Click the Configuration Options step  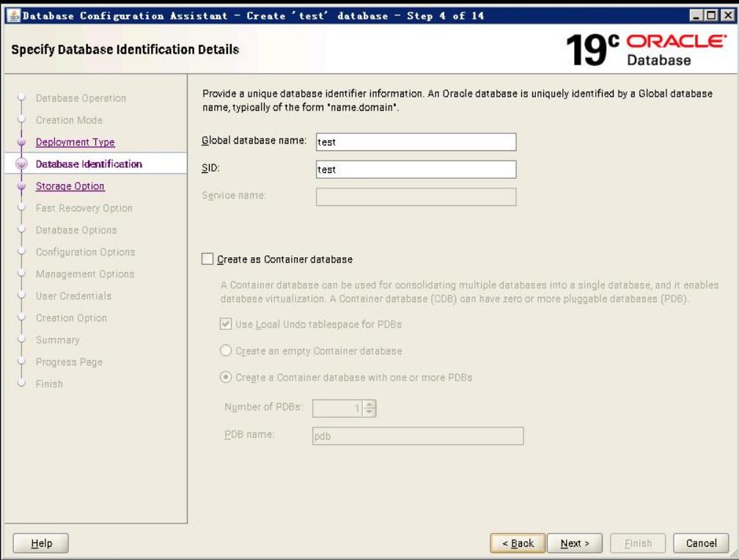tap(85, 252)
